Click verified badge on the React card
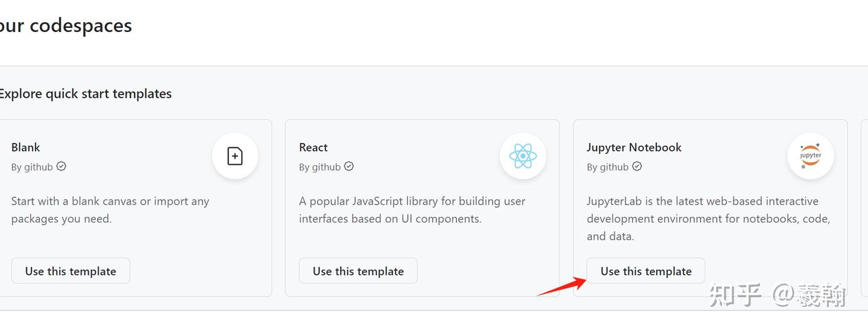 [x=349, y=167]
